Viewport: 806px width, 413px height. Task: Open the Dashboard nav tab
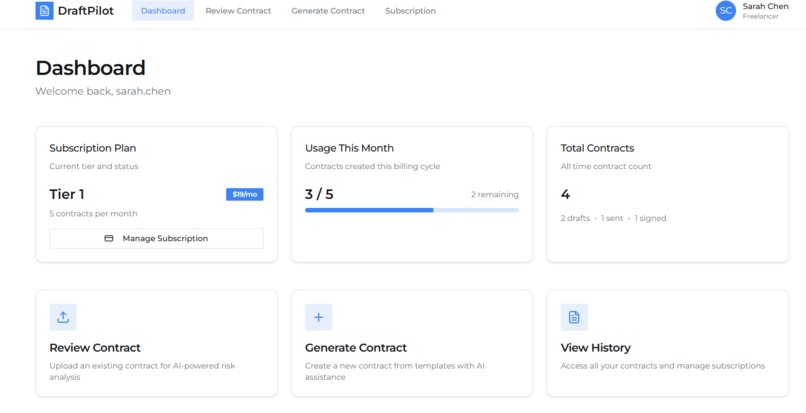(x=163, y=11)
